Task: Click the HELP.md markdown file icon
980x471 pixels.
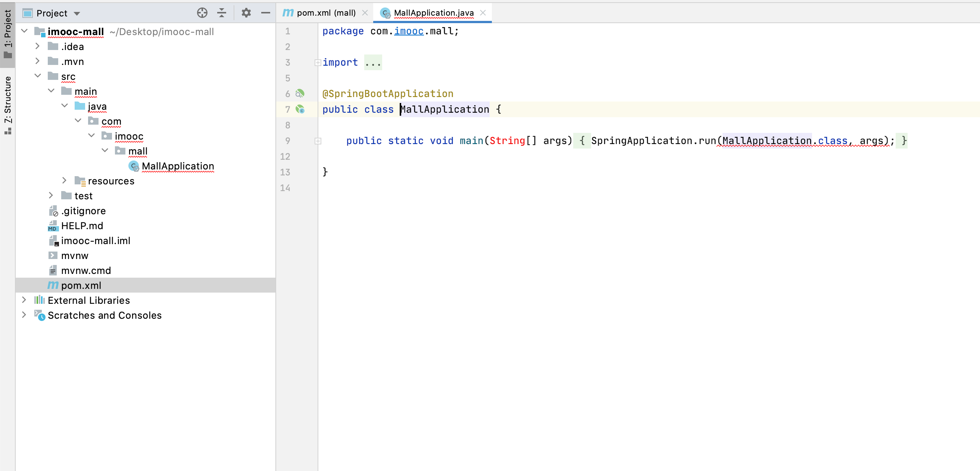Action: tap(53, 225)
